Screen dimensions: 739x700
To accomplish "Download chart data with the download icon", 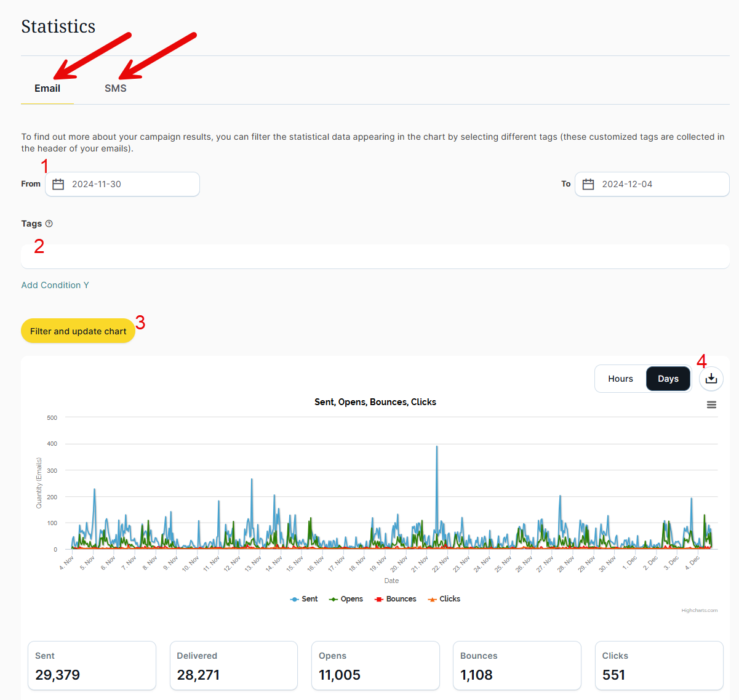I will pyautogui.click(x=711, y=379).
